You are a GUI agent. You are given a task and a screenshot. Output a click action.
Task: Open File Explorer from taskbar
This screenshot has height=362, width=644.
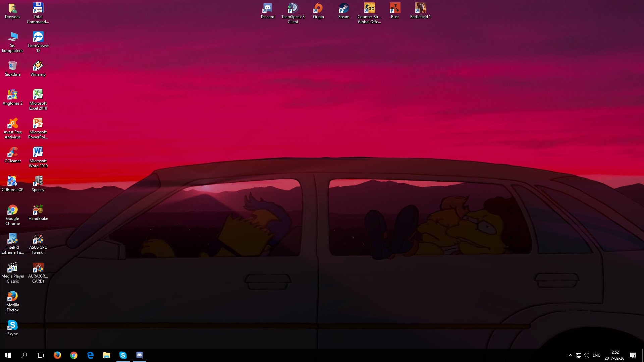[107, 355]
